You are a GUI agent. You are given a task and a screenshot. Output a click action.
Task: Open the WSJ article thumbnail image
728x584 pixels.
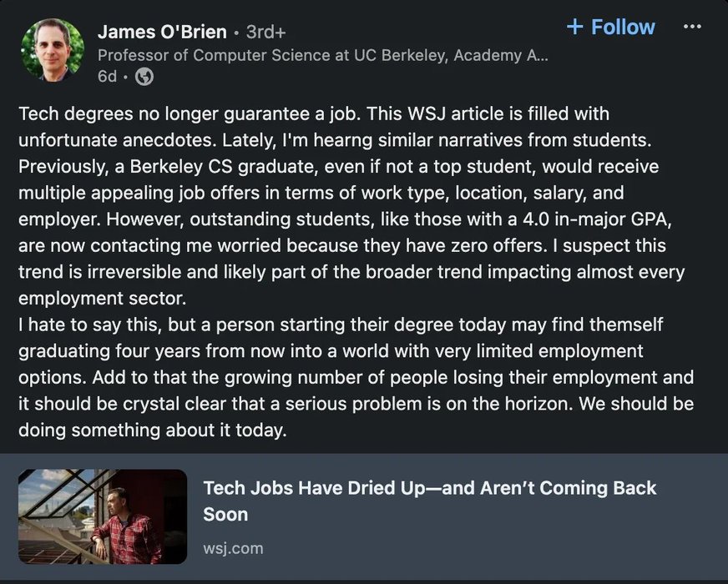[103, 516]
